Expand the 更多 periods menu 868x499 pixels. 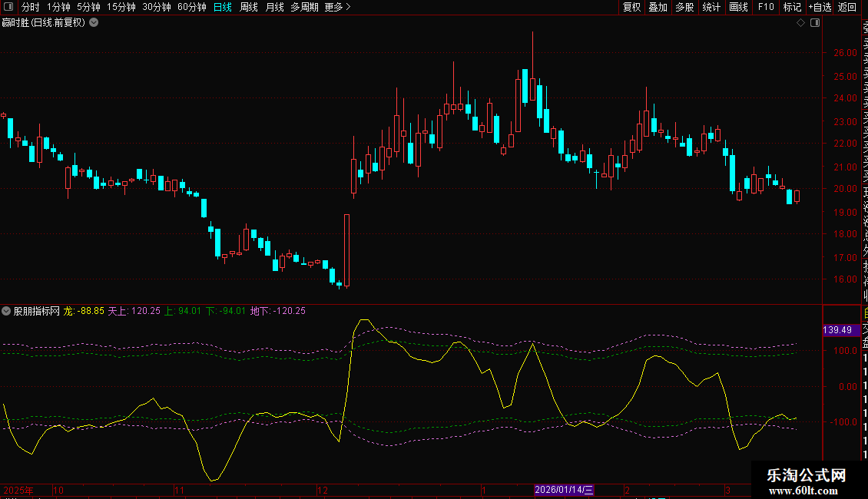337,7
